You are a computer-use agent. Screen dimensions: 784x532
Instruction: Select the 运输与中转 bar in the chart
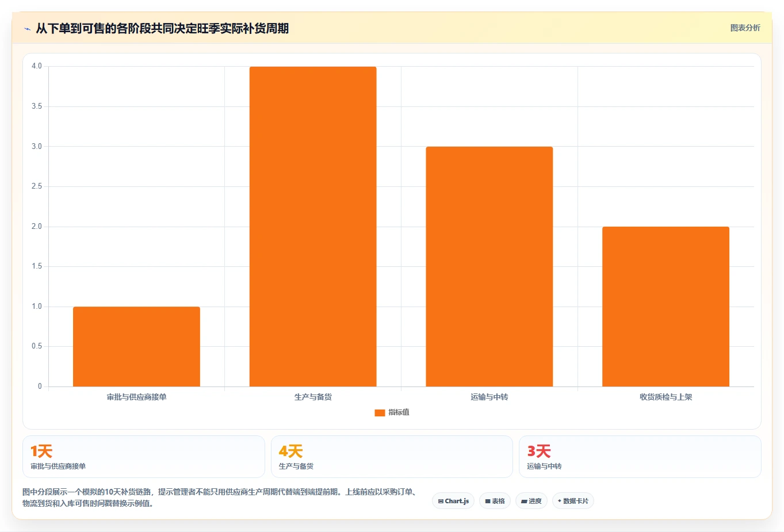pos(489,266)
